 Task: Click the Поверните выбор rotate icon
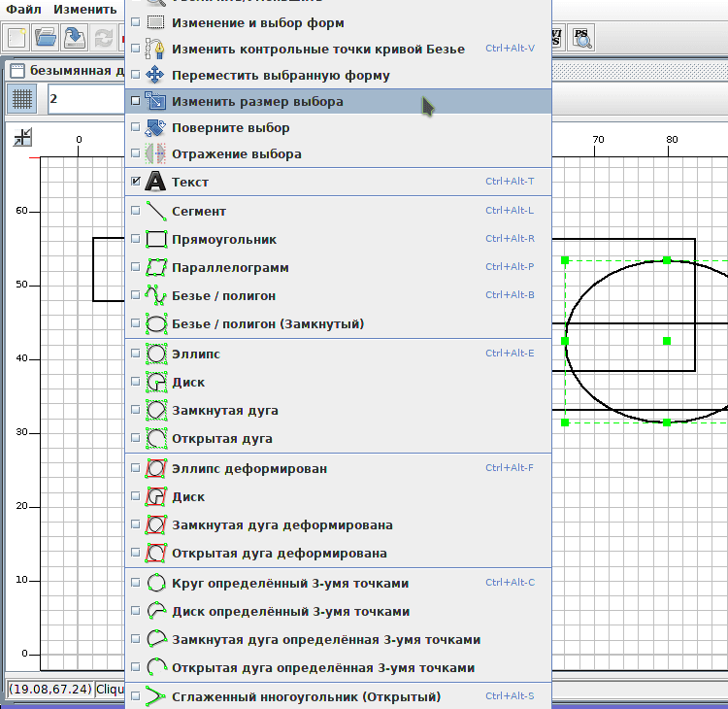point(155,128)
